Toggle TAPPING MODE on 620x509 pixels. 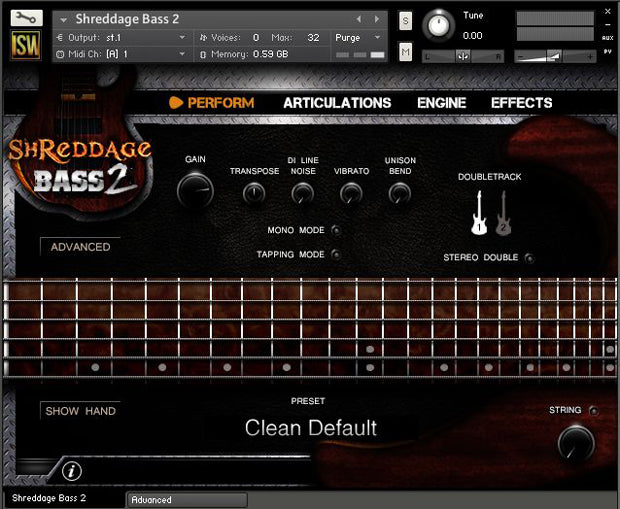pyautogui.click(x=336, y=254)
